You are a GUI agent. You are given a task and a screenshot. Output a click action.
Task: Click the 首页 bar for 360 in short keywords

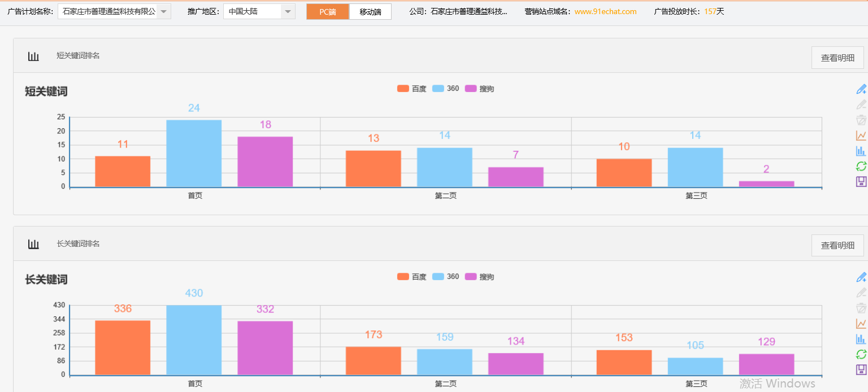pos(193,153)
